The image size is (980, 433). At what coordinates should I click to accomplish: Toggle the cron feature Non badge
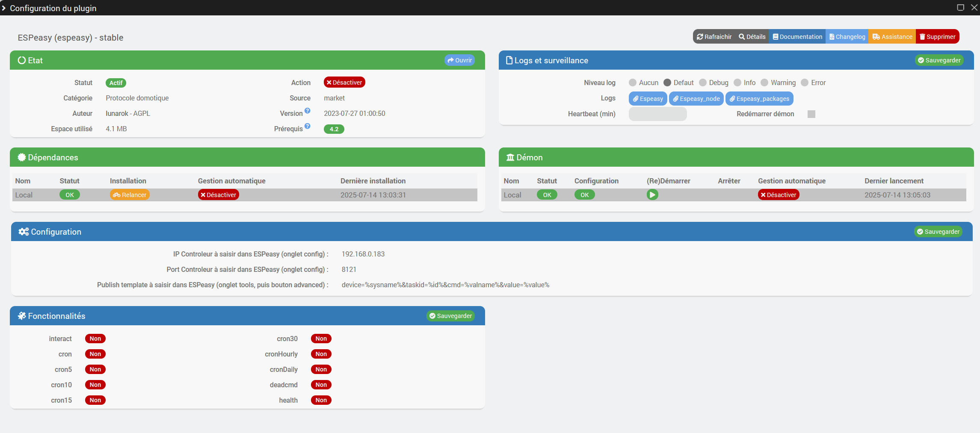(x=95, y=354)
